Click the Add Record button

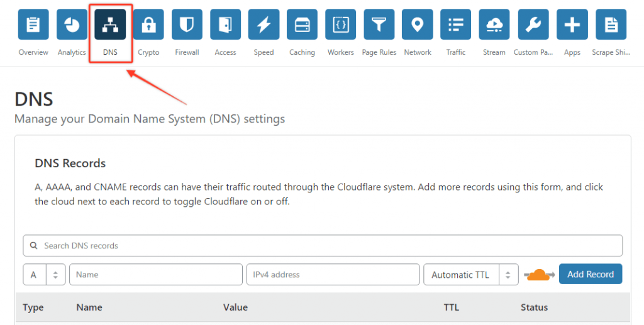point(591,274)
